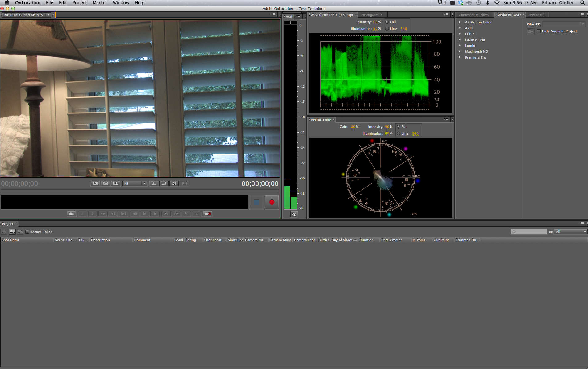Click the two-pane compare button beside Fit
This screenshot has width=588, height=369.
click(x=153, y=183)
